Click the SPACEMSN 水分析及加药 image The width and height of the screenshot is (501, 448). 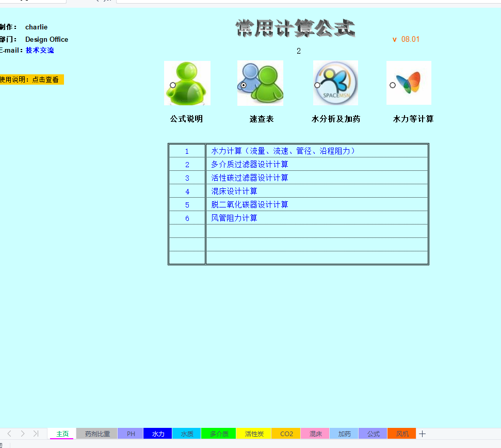[335, 83]
